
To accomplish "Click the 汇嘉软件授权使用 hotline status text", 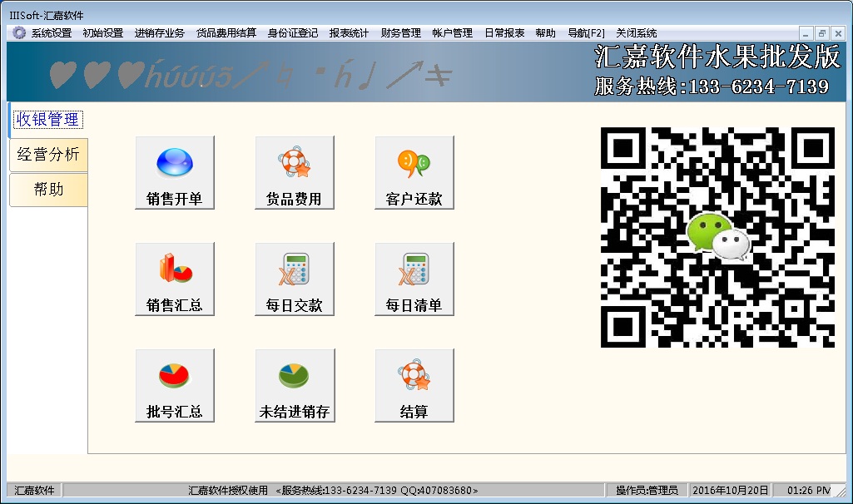I will (x=334, y=491).
